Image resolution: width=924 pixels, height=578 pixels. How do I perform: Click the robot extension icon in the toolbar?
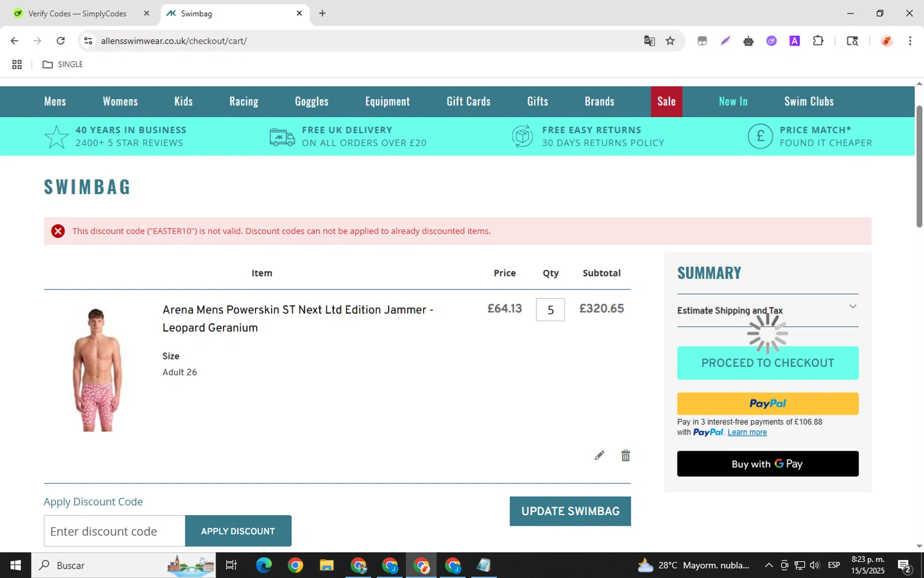click(748, 41)
